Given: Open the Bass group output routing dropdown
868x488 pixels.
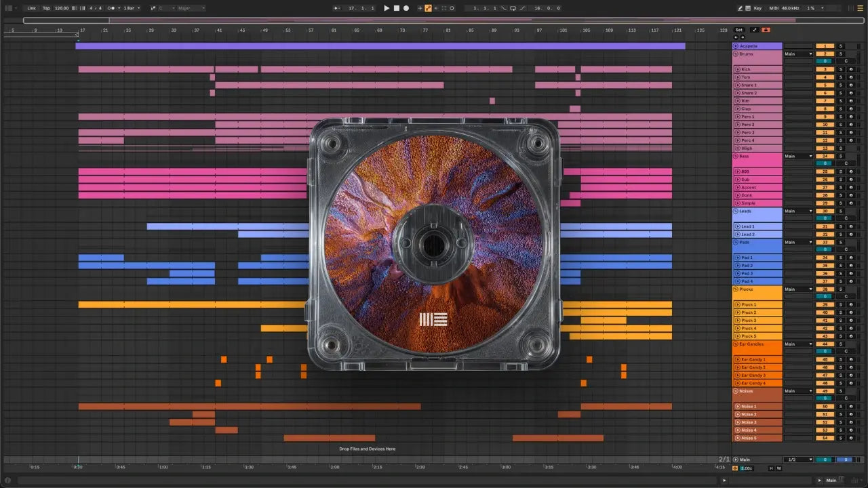Looking at the screenshot, I should click(x=798, y=157).
